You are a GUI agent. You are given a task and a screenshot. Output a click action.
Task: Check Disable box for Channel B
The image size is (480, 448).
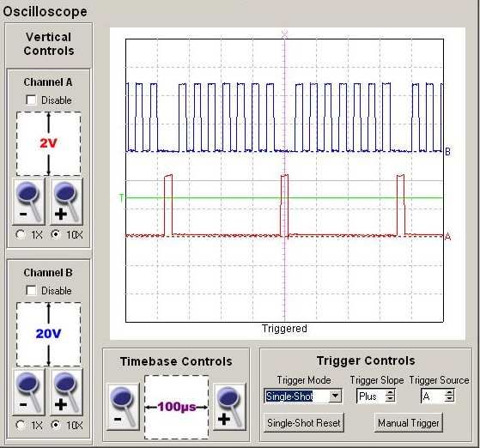pyautogui.click(x=31, y=290)
